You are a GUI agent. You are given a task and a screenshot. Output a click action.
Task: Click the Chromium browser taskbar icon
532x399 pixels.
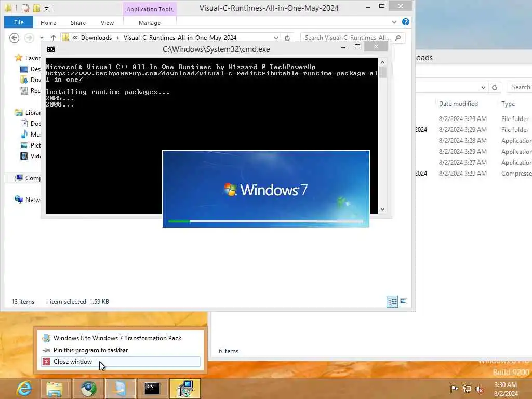pyautogui.click(x=88, y=389)
